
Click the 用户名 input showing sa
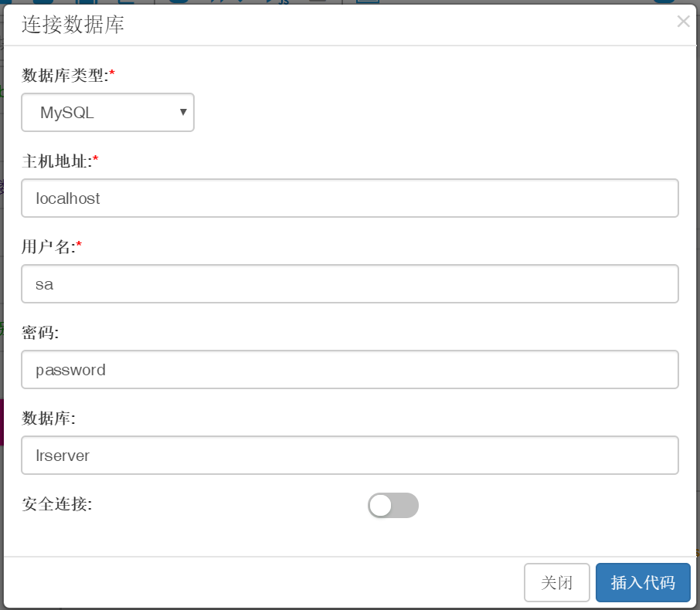tap(349, 284)
